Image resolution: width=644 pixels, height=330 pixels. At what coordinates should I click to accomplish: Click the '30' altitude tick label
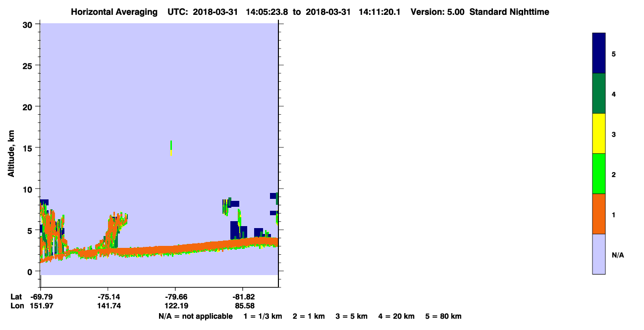click(28, 24)
